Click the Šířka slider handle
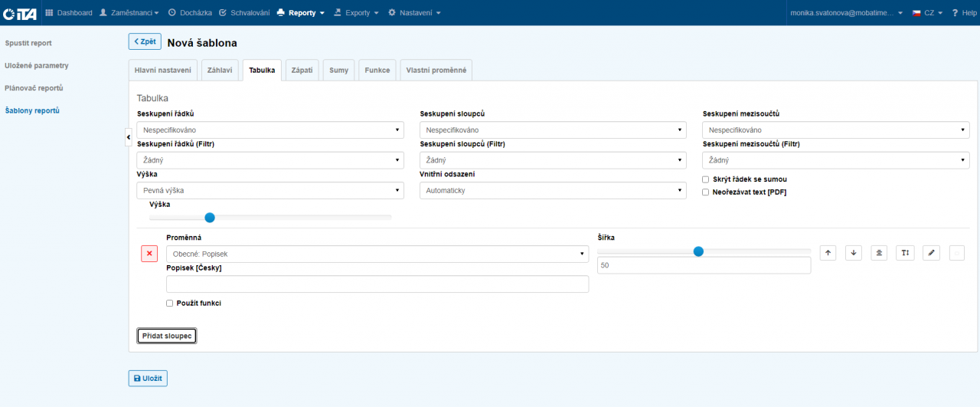Viewport: 980px width, 407px height. point(698,251)
